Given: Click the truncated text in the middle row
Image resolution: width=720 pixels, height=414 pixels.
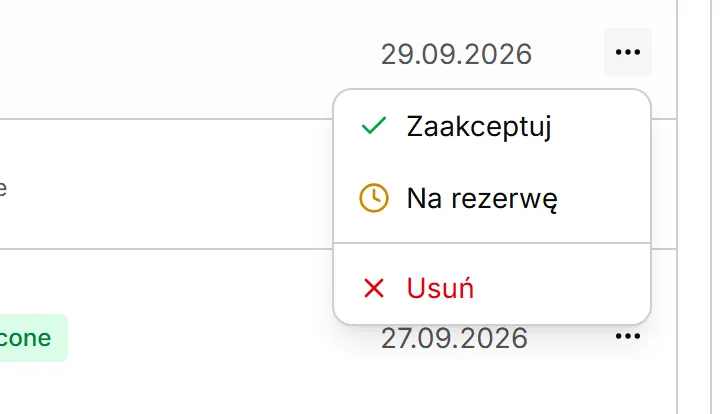Looking at the screenshot, I should [2, 188].
